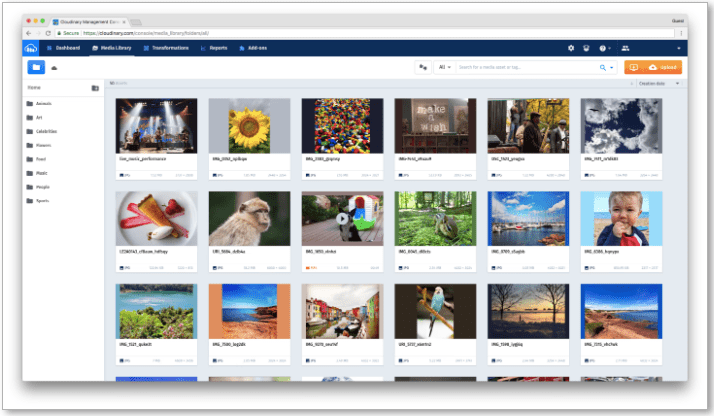Click the Cloudinary cloud logo
The height and width of the screenshot is (416, 714).
click(x=31, y=48)
